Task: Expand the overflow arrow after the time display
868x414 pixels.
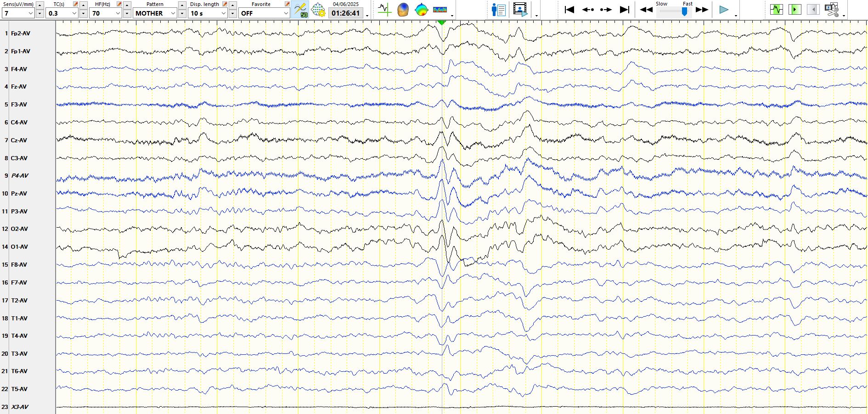Action: click(367, 16)
